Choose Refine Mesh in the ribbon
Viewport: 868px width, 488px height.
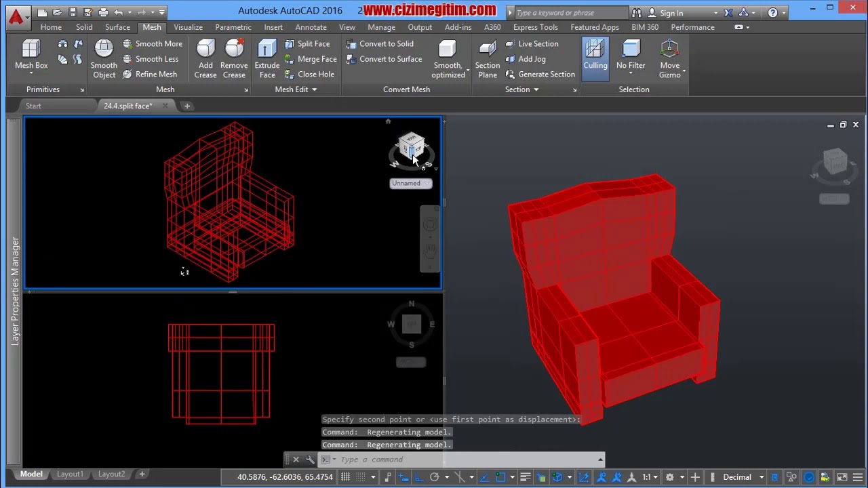[150, 74]
